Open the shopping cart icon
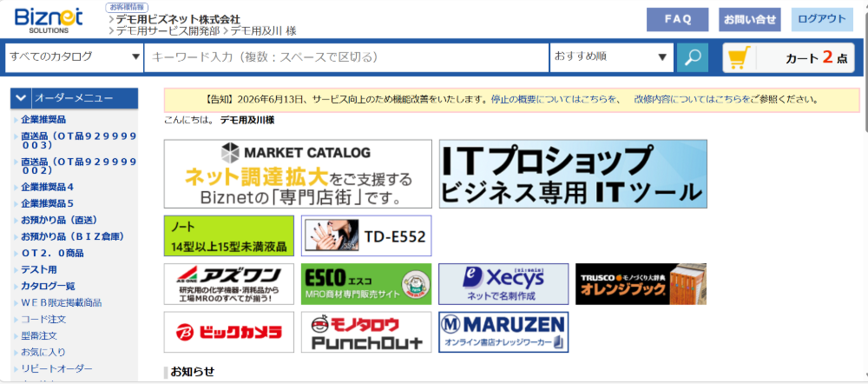Image resolution: width=868 pixels, height=384 pixels. coord(740,57)
